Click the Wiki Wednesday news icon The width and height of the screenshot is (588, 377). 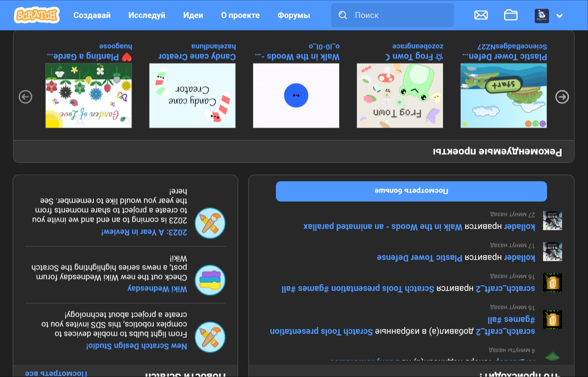(x=210, y=280)
